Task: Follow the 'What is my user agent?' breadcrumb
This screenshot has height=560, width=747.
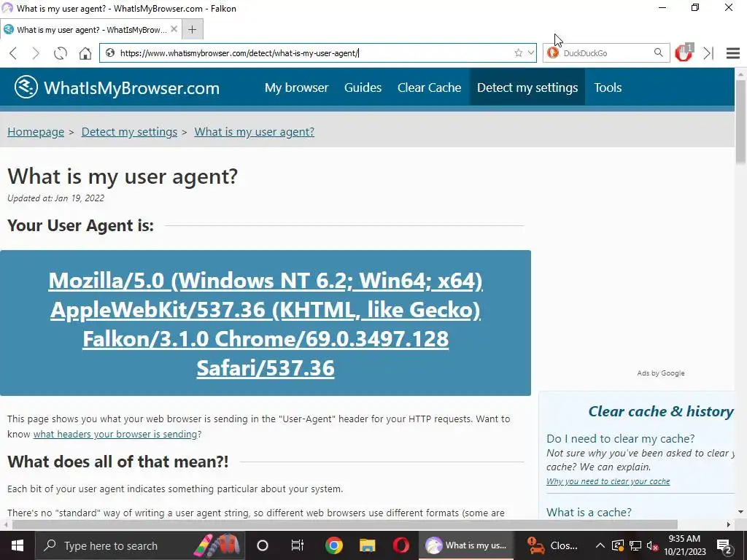Action: (255, 132)
